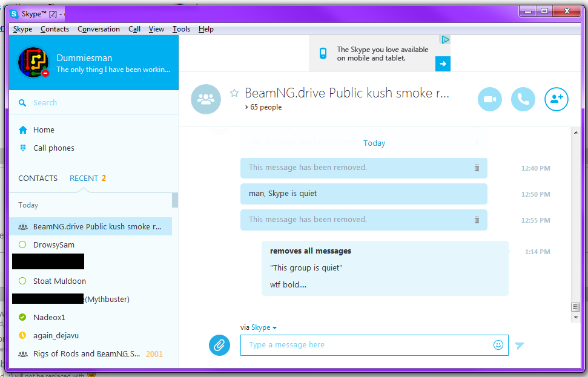Screen dimensions: 588x377
Task: Open Rigs of Rods and BeamNG group
Action: 90,354
